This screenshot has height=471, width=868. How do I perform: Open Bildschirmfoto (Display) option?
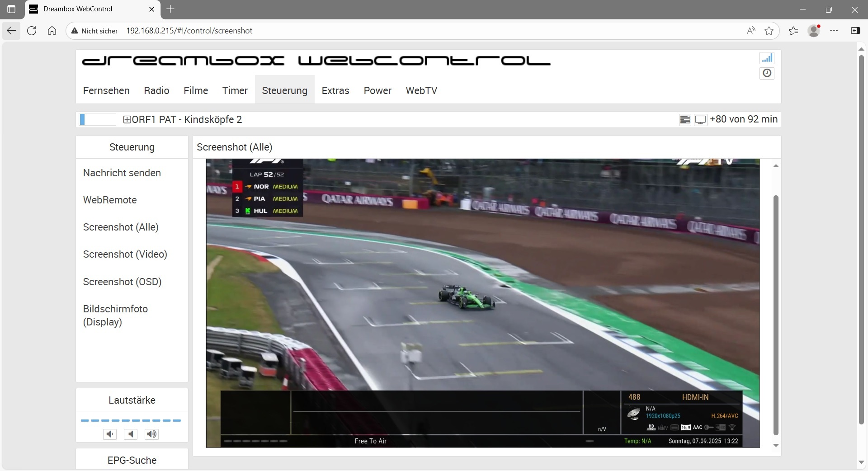(116, 316)
